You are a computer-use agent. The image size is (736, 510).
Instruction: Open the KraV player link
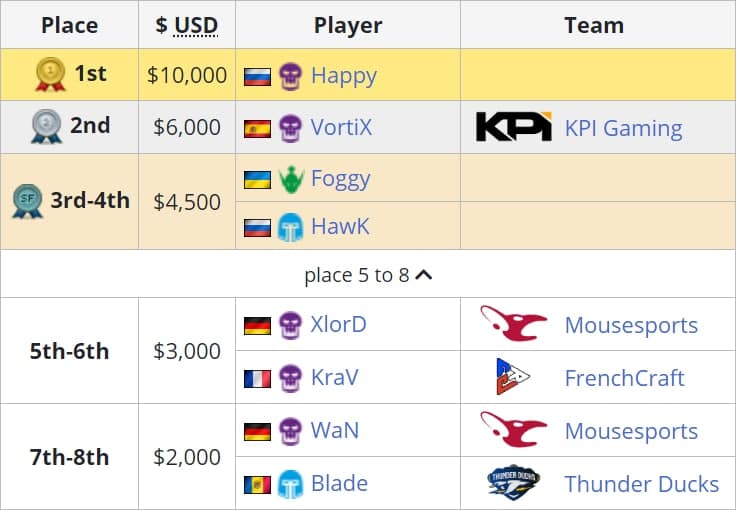(334, 378)
